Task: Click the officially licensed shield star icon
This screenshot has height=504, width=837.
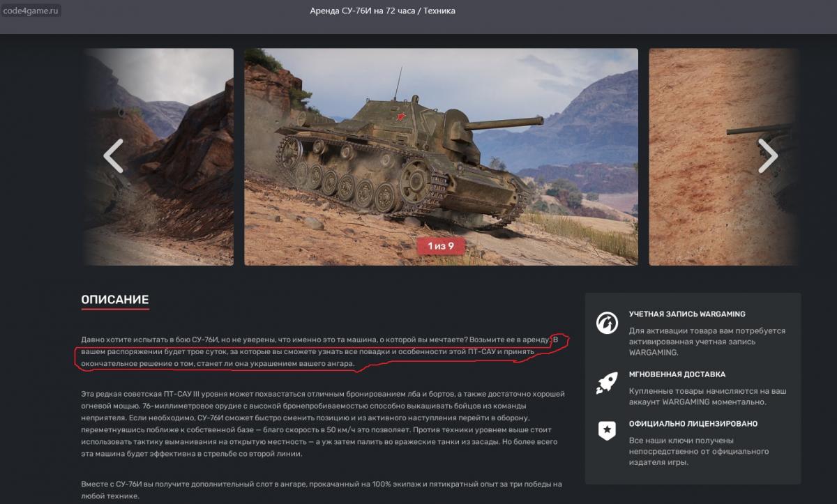Action: pyautogui.click(x=607, y=430)
